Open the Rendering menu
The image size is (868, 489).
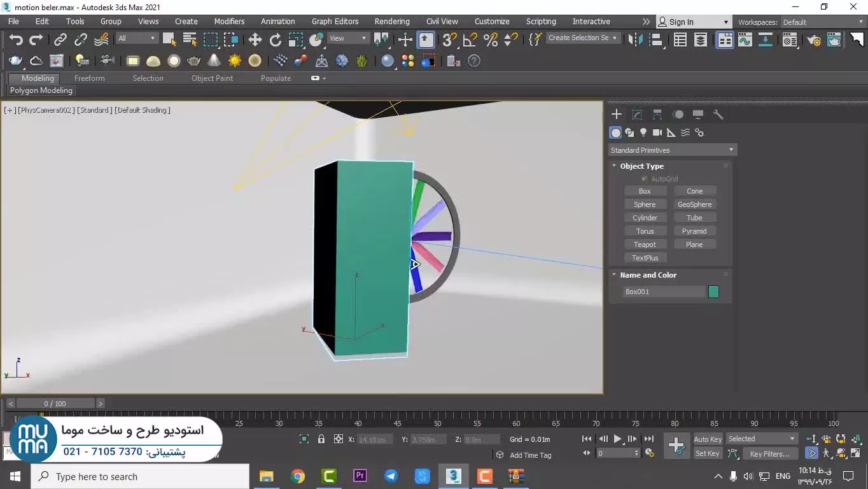(392, 22)
